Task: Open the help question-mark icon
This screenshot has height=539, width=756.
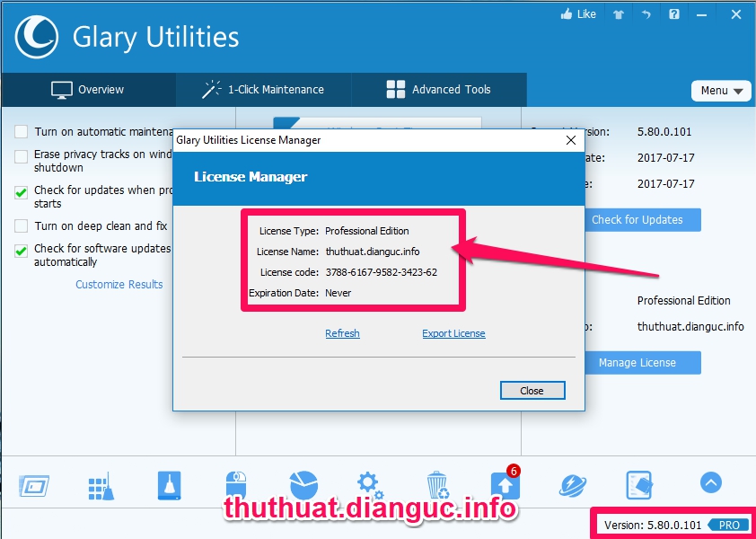Action: coord(674,14)
